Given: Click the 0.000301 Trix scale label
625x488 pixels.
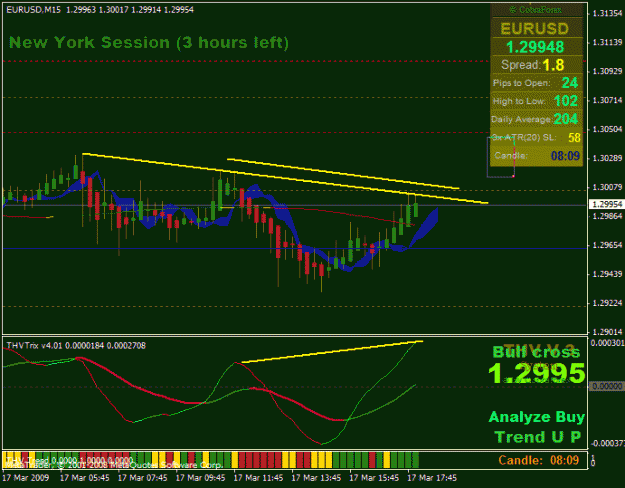Looking at the screenshot, I should click(607, 343).
